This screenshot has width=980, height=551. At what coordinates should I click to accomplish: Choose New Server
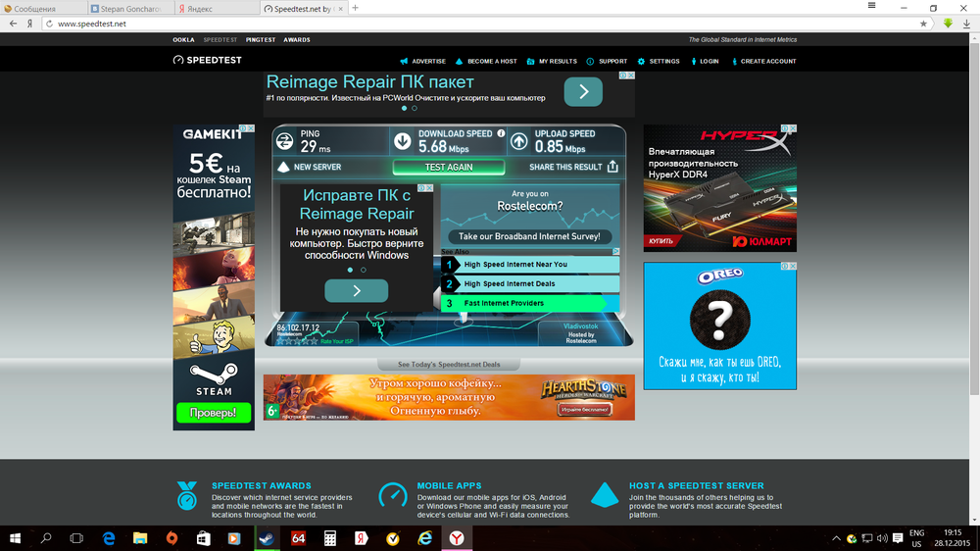point(310,167)
